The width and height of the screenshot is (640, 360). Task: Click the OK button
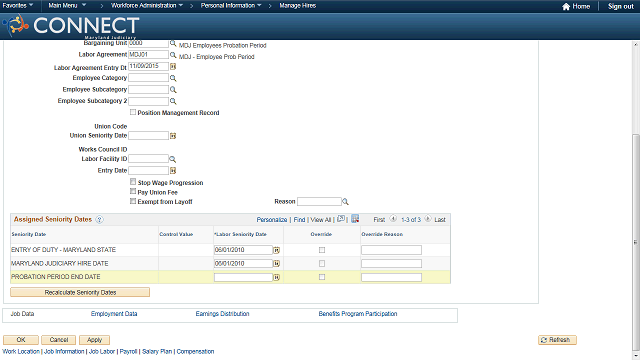coord(21,340)
